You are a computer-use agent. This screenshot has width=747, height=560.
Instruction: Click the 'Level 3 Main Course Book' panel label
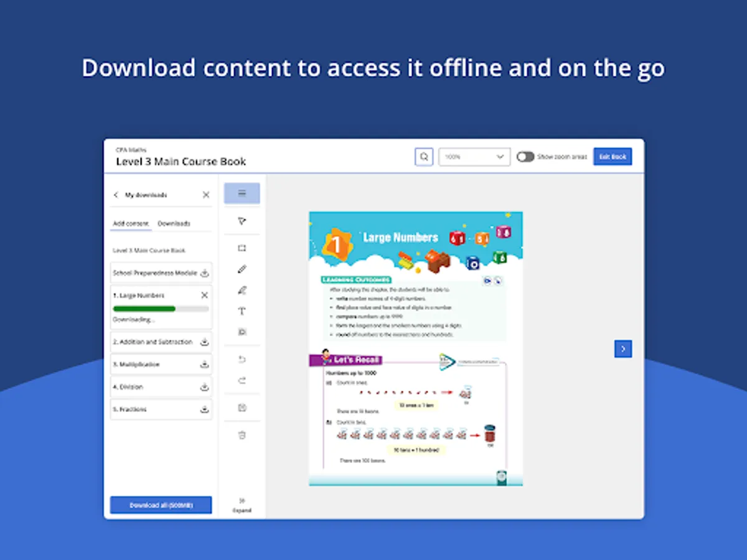pyautogui.click(x=149, y=250)
